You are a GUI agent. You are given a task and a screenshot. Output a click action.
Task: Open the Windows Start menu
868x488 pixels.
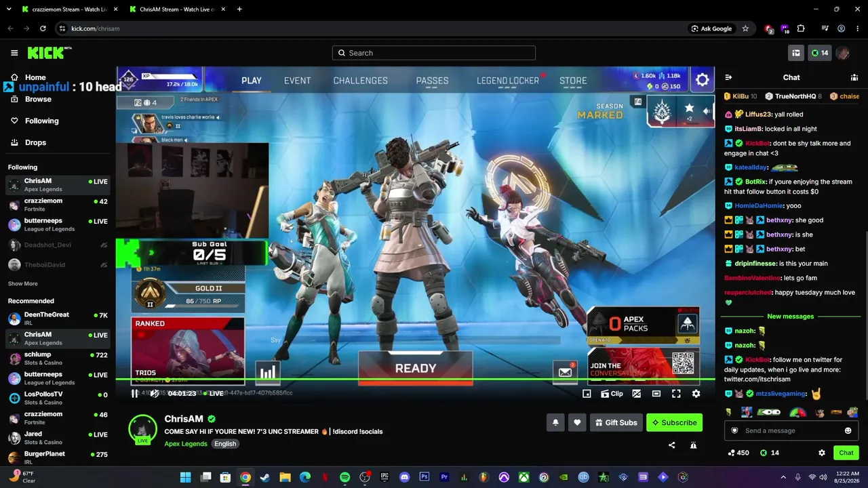coord(185,477)
